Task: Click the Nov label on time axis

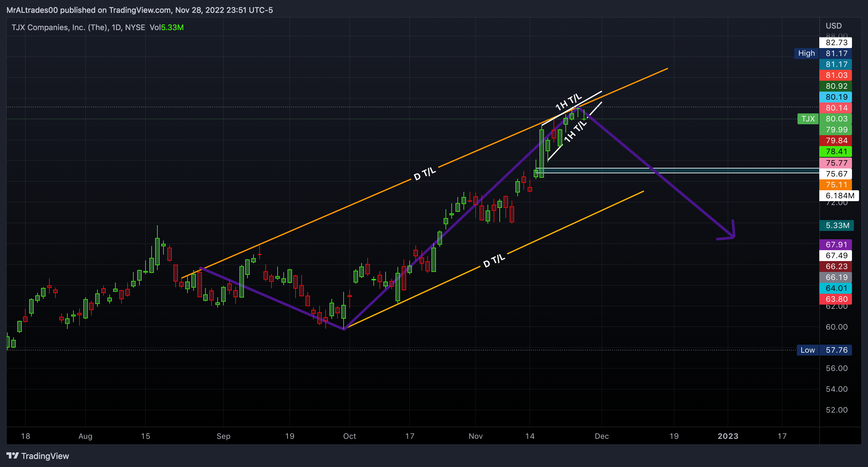Action: coord(475,436)
